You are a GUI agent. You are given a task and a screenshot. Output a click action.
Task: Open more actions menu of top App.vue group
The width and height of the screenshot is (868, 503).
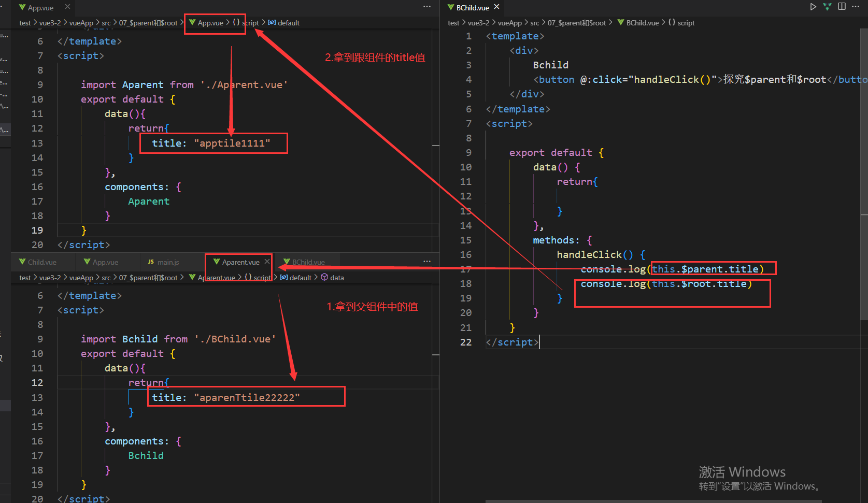pos(427,7)
